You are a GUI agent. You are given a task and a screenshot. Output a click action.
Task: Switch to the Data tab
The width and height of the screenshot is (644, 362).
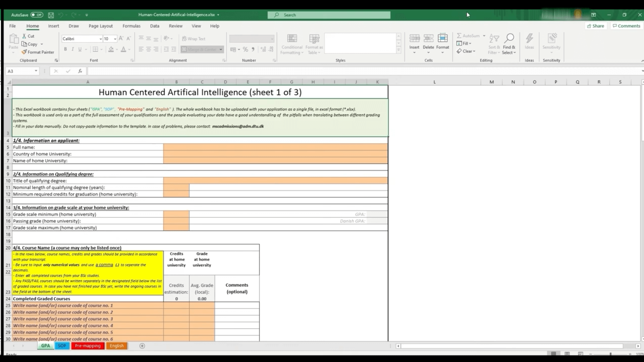pos(155,26)
